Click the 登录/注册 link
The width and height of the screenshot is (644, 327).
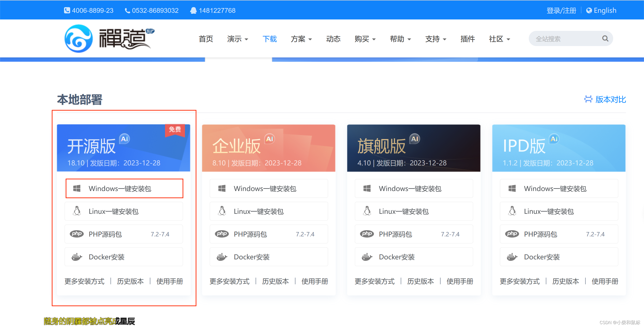click(561, 10)
